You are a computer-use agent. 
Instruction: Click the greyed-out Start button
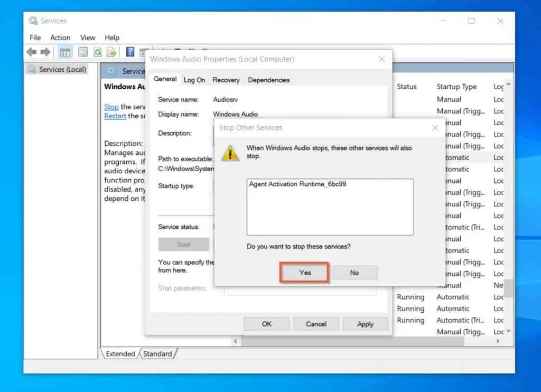183,244
